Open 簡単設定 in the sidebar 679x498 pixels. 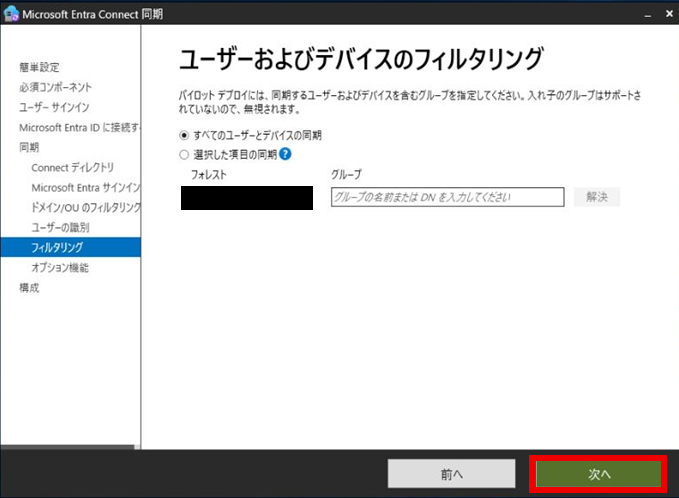coord(39,67)
